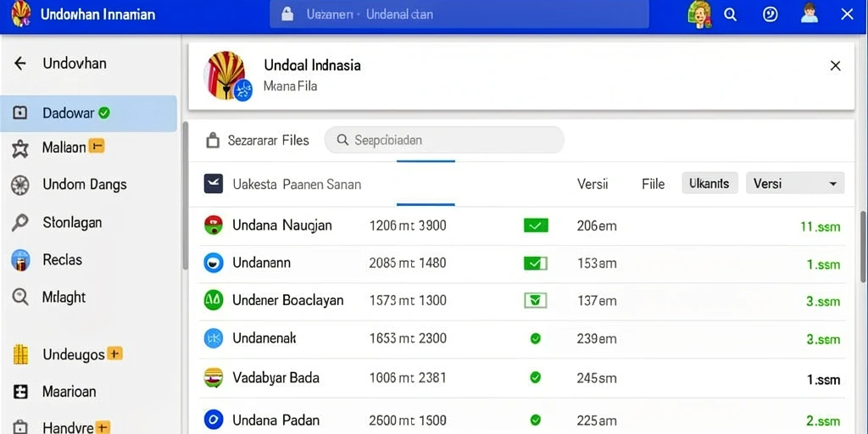The width and height of the screenshot is (868, 434).
Task: Open the Versi dropdown
Action: point(795,183)
